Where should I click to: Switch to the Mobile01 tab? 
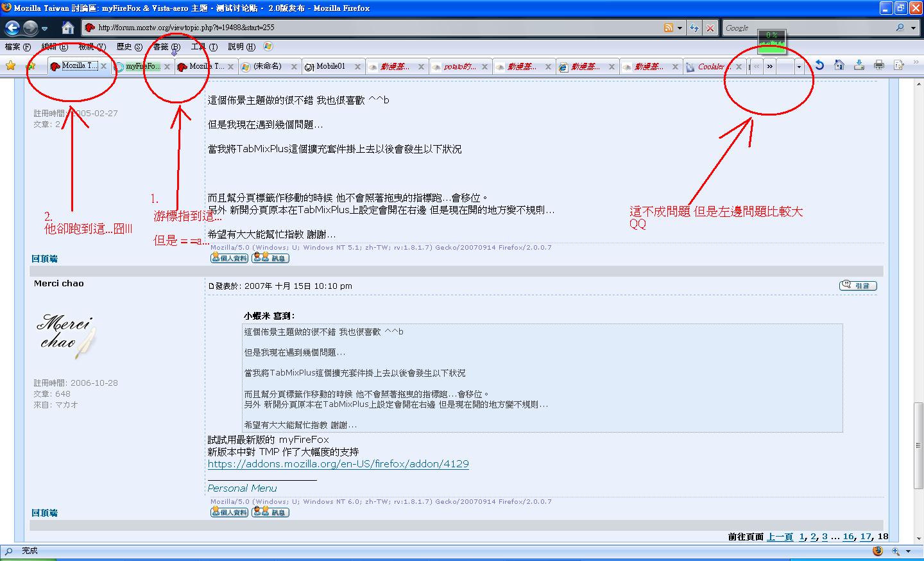[330, 66]
